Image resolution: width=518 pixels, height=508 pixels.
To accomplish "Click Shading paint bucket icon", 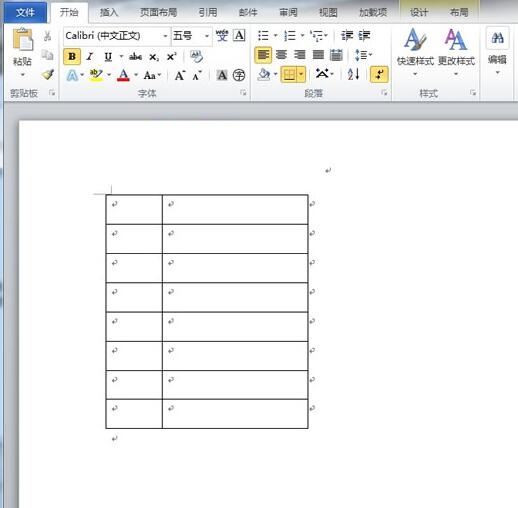I will (x=264, y=75).
